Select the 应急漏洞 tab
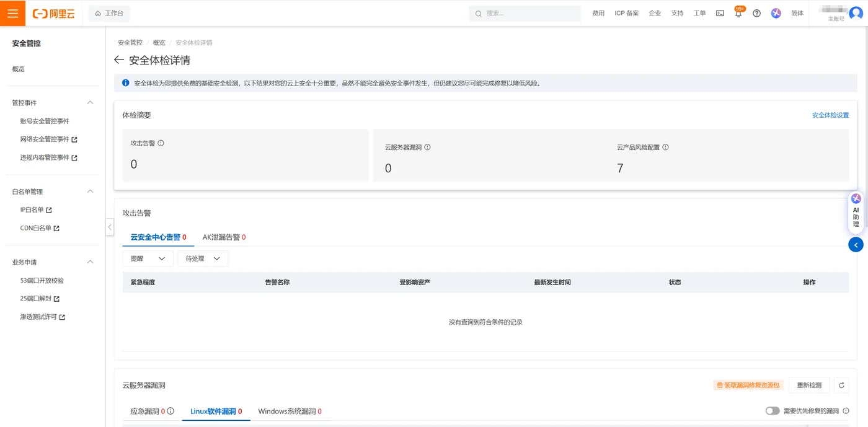This screenshot has height=427, width=868. (x=148, y=412)
